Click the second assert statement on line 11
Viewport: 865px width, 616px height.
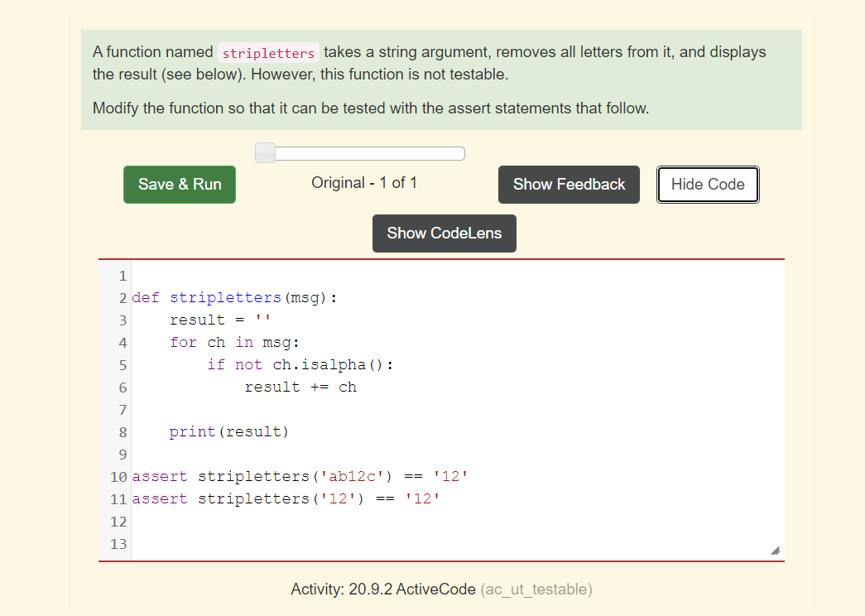[x=288, y=498]
